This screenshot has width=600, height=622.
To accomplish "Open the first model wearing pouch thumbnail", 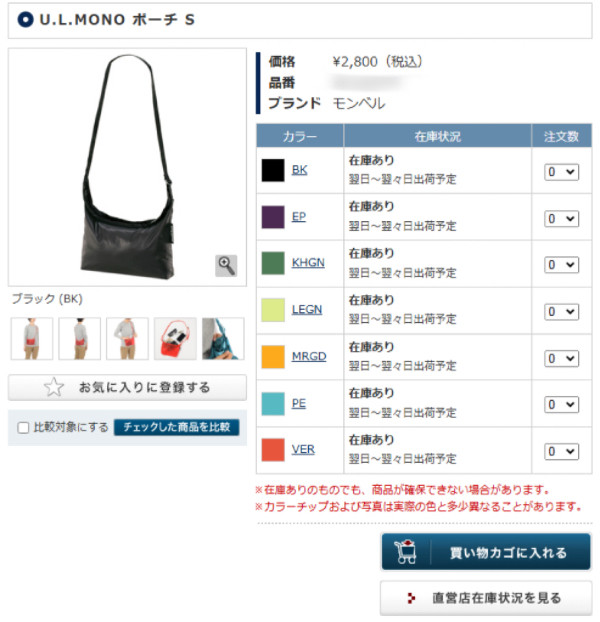I will point(32,338).
